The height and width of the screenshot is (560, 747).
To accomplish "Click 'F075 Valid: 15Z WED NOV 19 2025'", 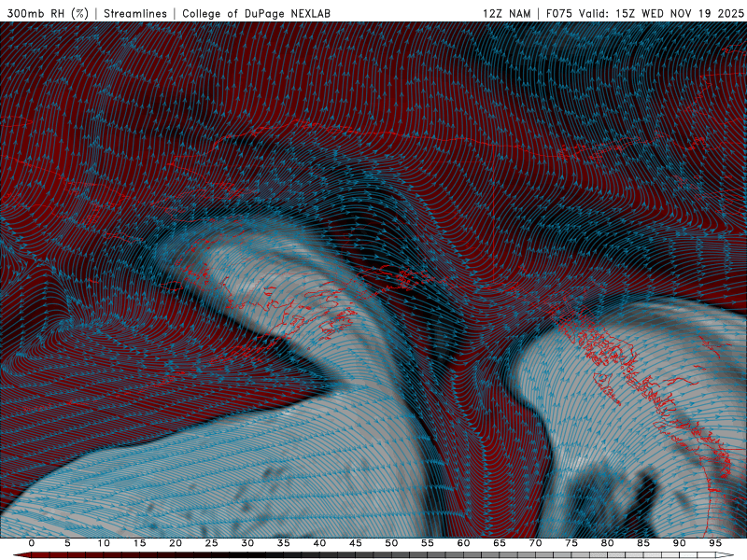I will click(x=645, y=13).
